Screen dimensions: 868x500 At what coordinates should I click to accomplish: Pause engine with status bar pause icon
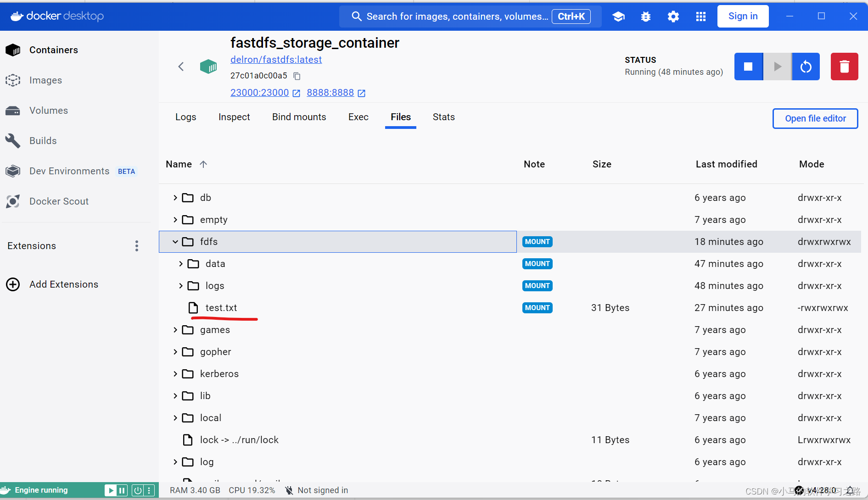tap(122, 490)
